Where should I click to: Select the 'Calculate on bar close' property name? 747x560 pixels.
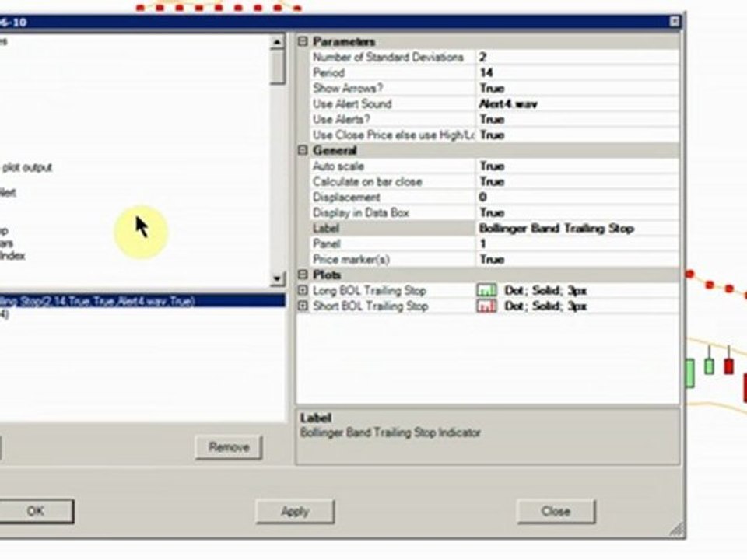[367, 181]
